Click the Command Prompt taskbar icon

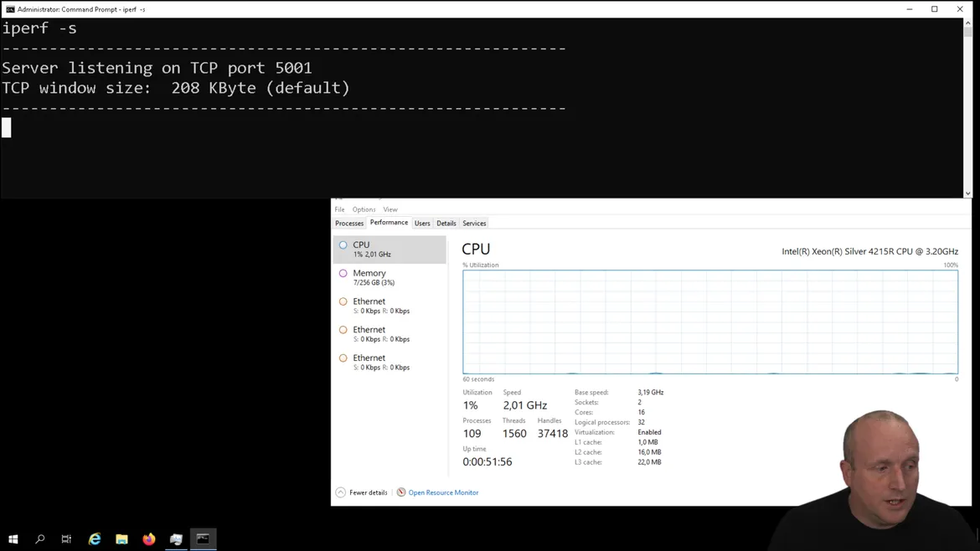(203, 539)
